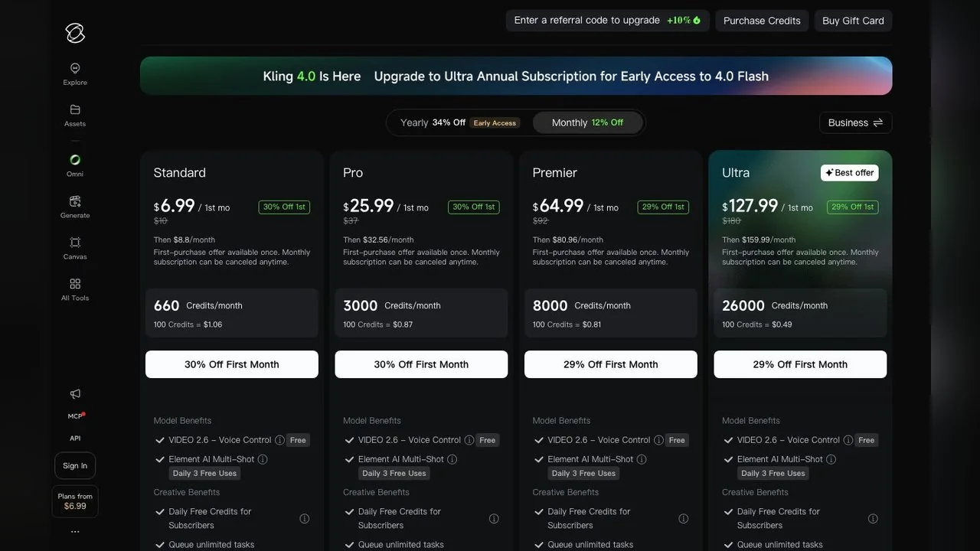This screenshot has width=980, height=551.
Task: Choose Premier 29% Off First Month
Action: coord(611,364)
